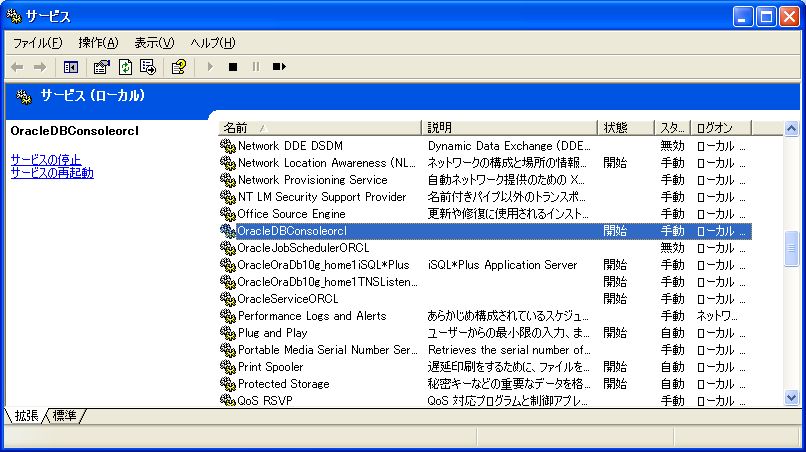Click the Stop Service square icon
The image size is (806, 452).
pyautogui.click(x=233, y=67)
